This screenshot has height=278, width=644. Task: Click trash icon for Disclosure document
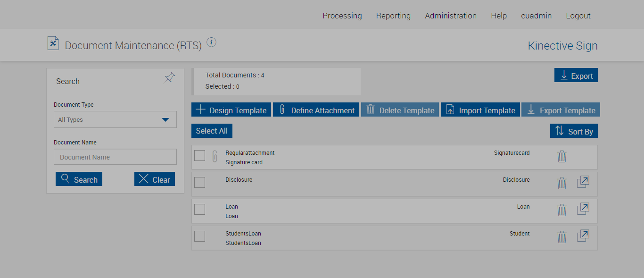[x=561, y=183]
